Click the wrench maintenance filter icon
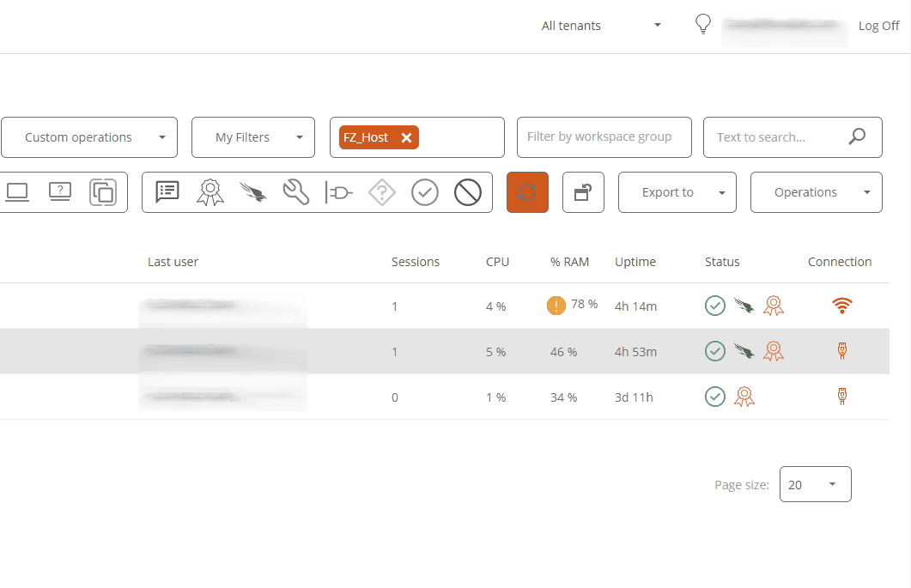Image resolution: width=911 pixels, height=588 pixels. coord(295,192)
